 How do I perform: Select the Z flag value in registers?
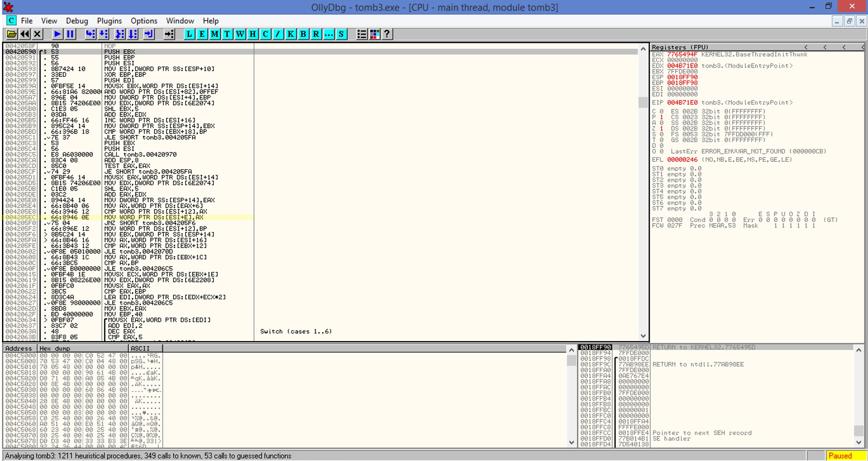pos(661,128)
